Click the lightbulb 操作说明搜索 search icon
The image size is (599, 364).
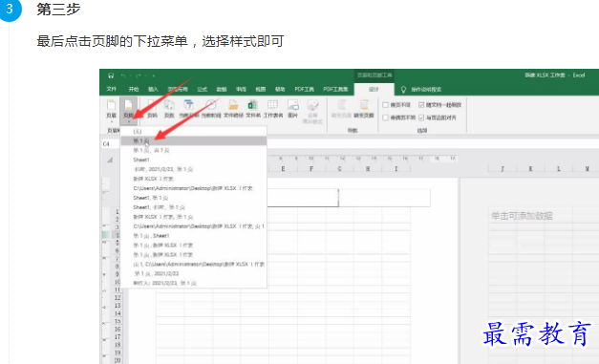[x=403, y=90]
